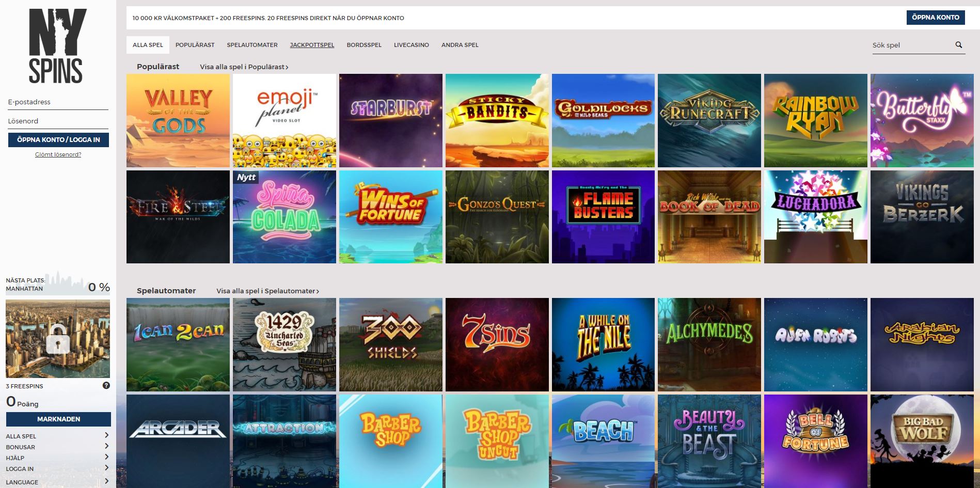Launch Gonzo's Quest slot game

tap(497, 217)
